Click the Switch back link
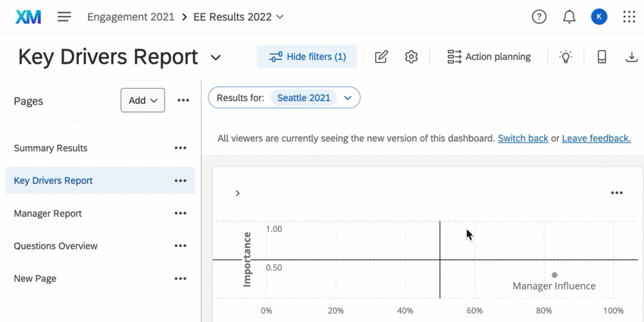Image resolution: width=644 pixels, height=322 pixels. [523, 139]
